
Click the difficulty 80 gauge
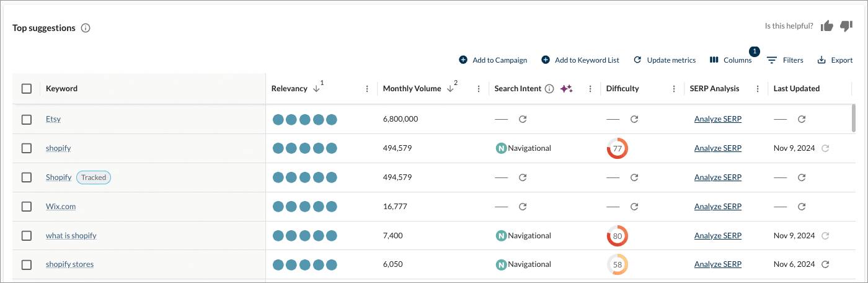618,236
